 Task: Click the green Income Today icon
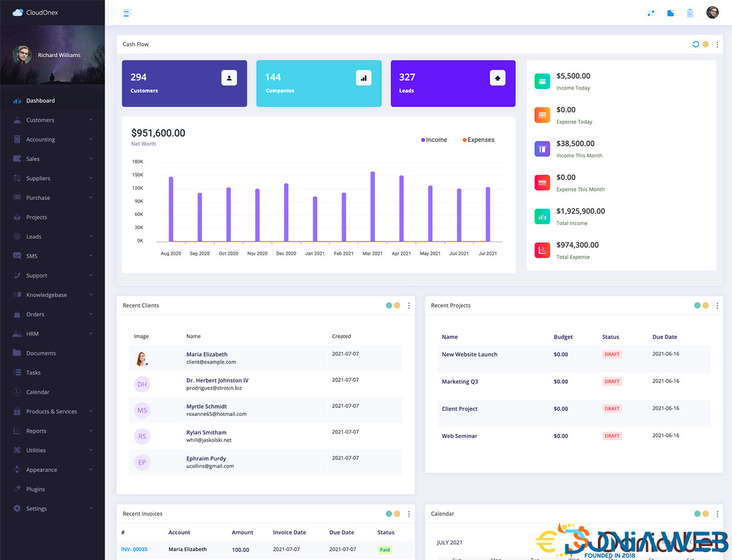(x=542, y=81)
